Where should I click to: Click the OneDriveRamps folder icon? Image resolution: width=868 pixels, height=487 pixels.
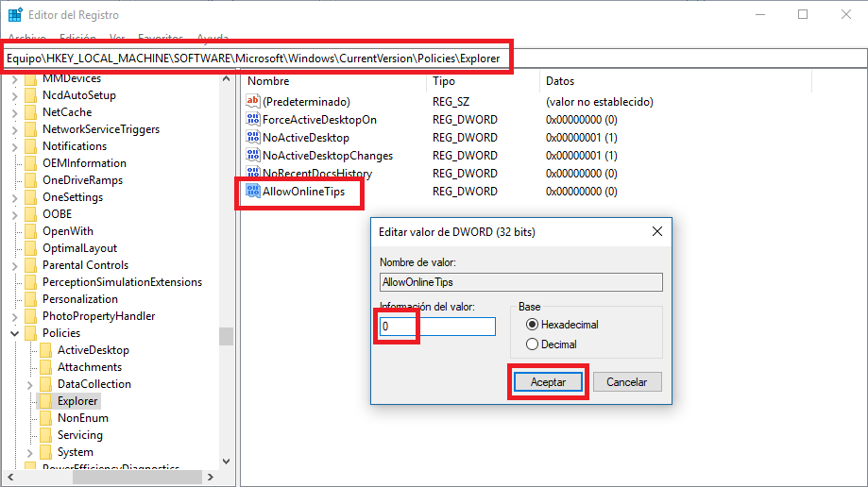31,180
